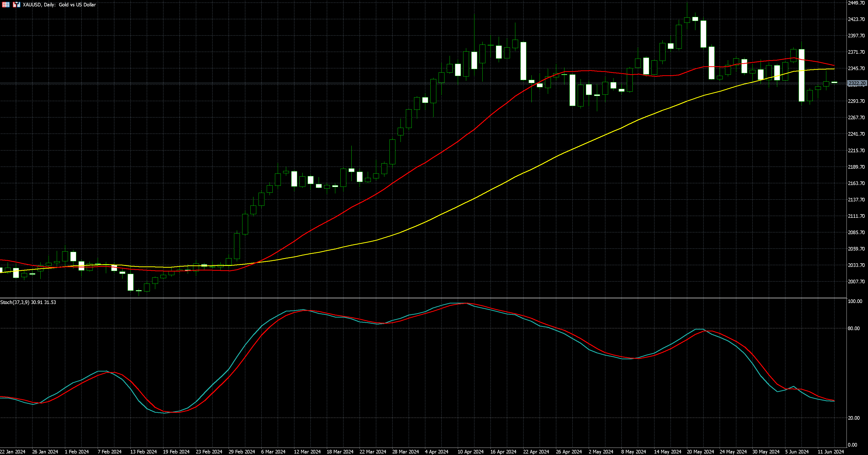Click the 2345.70 price scale label
Viewport: 868px width, 455px height.
(x=856, y=69)
